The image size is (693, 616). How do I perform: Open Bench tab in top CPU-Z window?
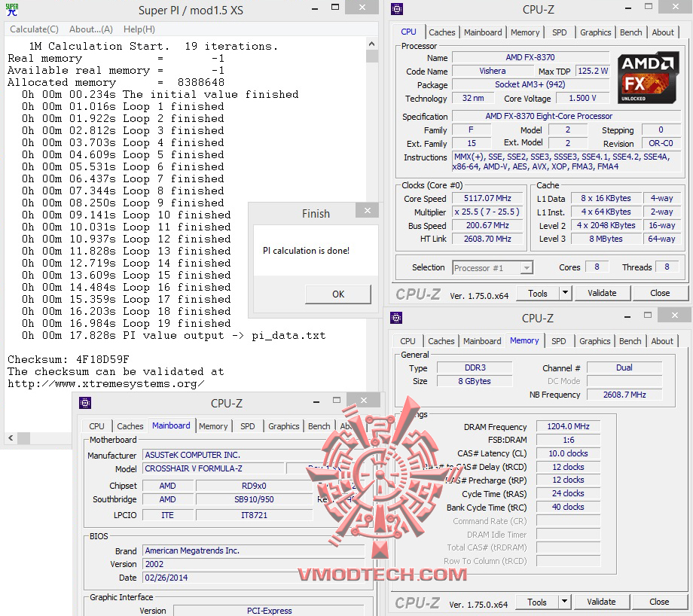click(x=630, y=32)
